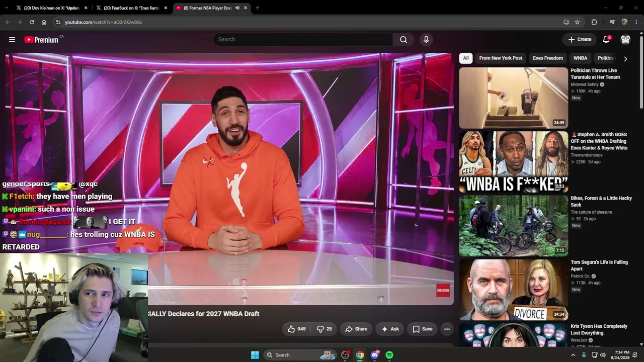The image size is (644, 362).
Task: Filter by From New York Post
Action: point(501,58)
